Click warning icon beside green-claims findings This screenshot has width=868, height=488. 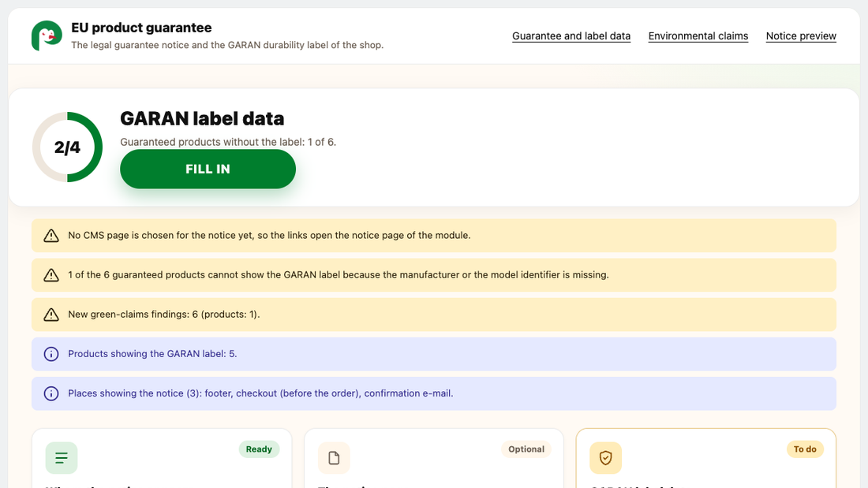[x=51, y=315]
